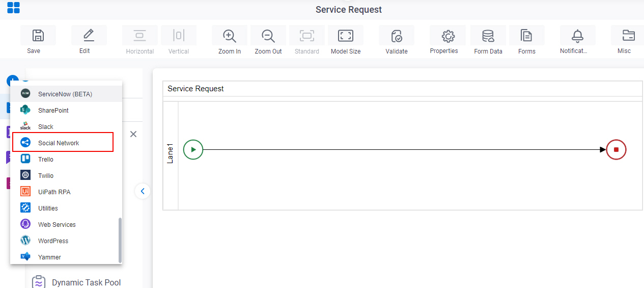Choose SharePoint from the list
This screenshot has height=288, width=644.
[x=66, y=110]
